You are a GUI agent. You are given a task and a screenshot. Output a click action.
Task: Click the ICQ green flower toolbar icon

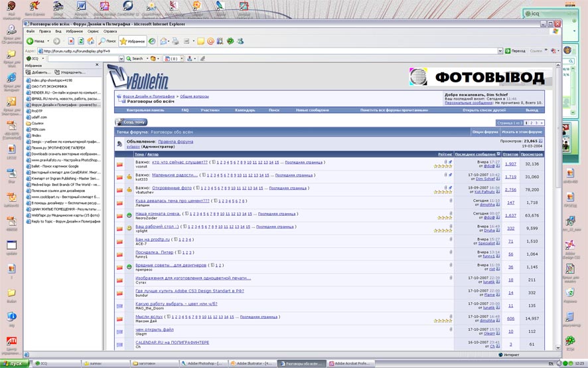pos(230,41)
